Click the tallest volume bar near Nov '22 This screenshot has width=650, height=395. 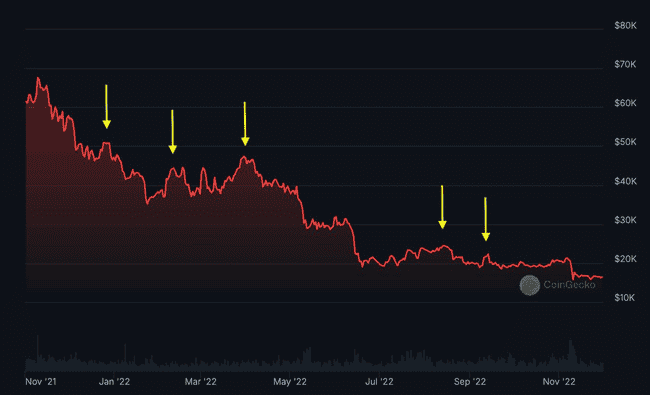tap(570, 355)
